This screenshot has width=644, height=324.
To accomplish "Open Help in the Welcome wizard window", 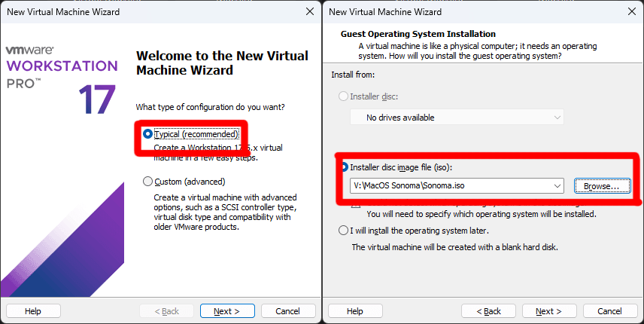I will point(33,311).
